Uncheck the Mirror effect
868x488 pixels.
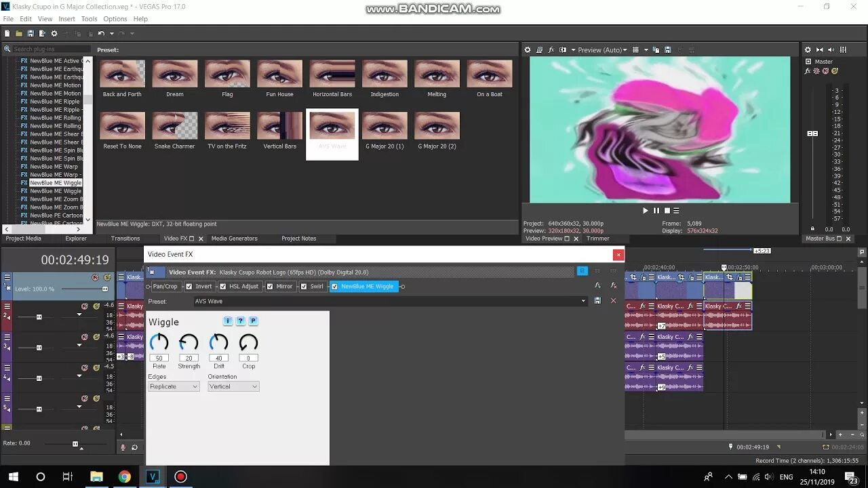270,286
